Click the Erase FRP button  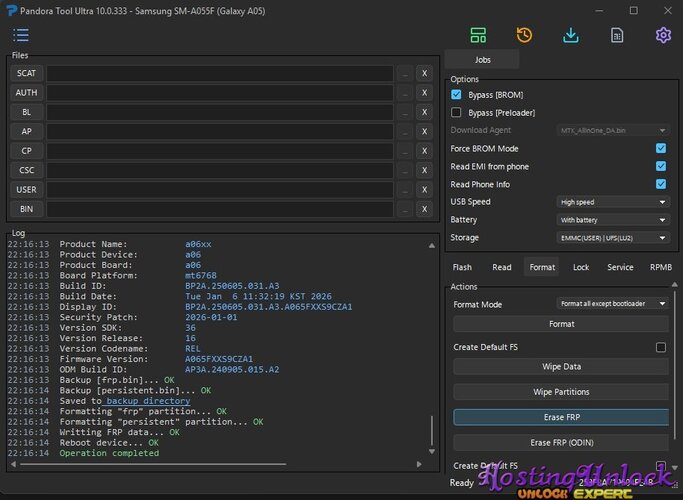pos(561,417)
